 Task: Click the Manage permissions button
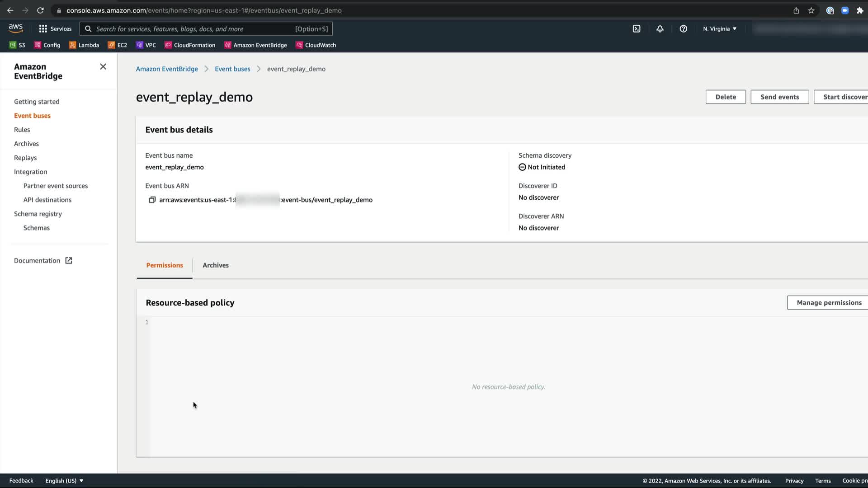(829, 303)
